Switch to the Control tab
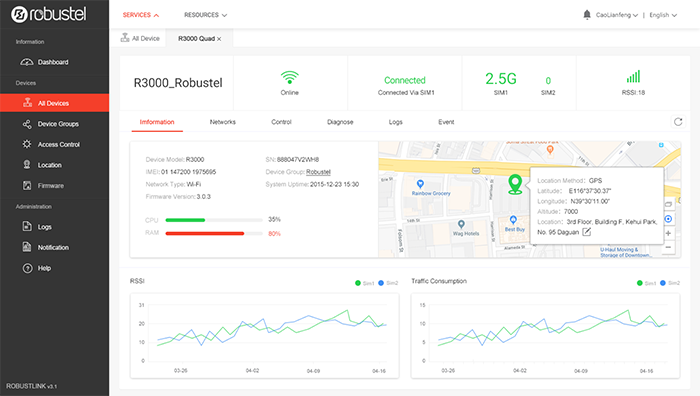 [281, 122]
